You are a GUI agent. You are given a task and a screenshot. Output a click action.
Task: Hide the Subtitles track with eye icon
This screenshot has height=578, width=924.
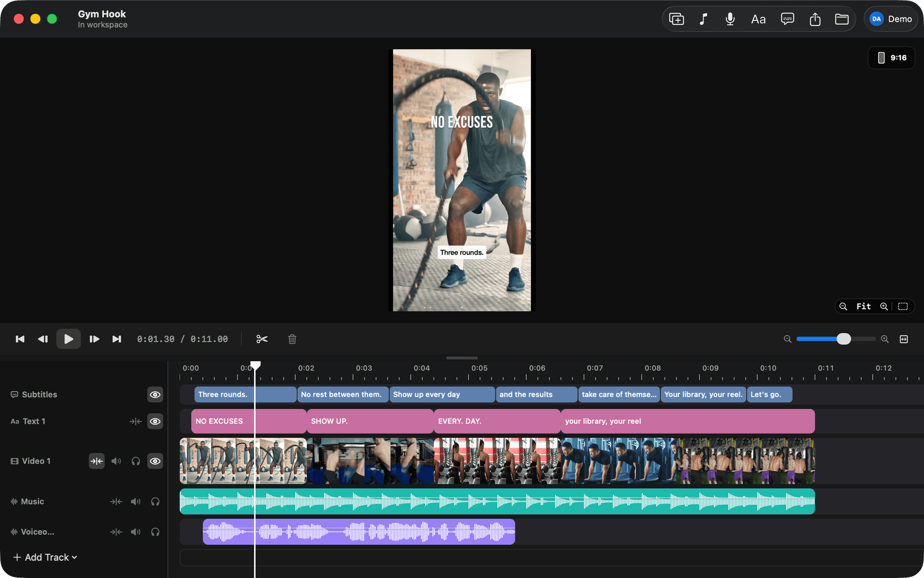155,394
